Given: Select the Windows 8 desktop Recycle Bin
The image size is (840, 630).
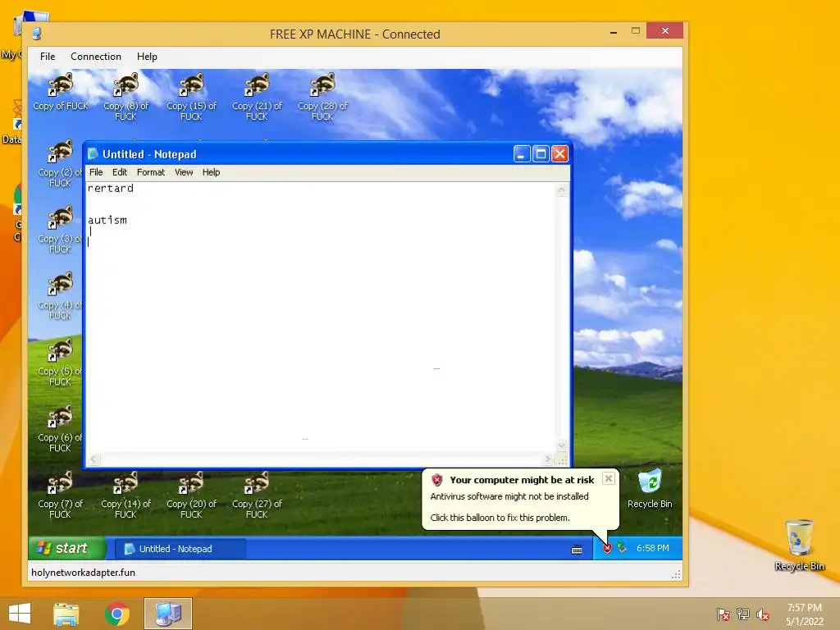Looking at the screenshot, I should click(799, 545).
